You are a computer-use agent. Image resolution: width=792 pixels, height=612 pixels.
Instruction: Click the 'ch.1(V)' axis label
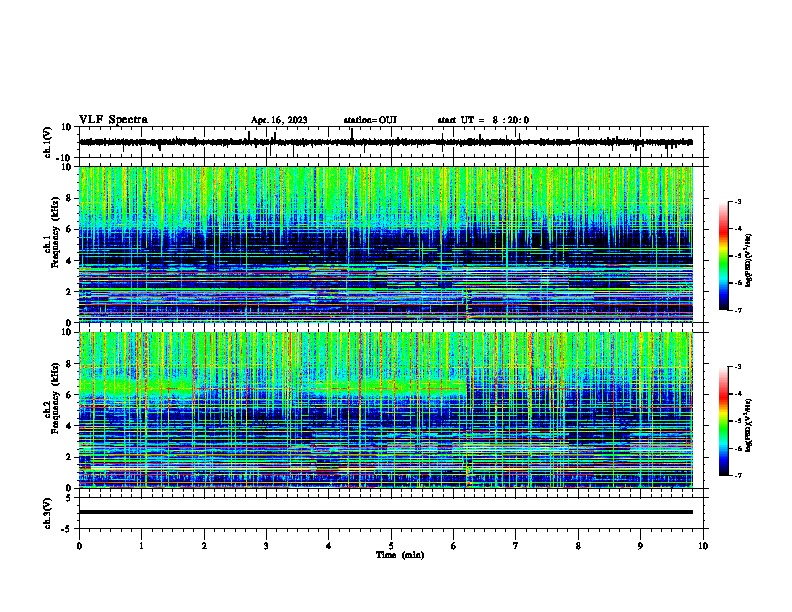pos(47,142)
